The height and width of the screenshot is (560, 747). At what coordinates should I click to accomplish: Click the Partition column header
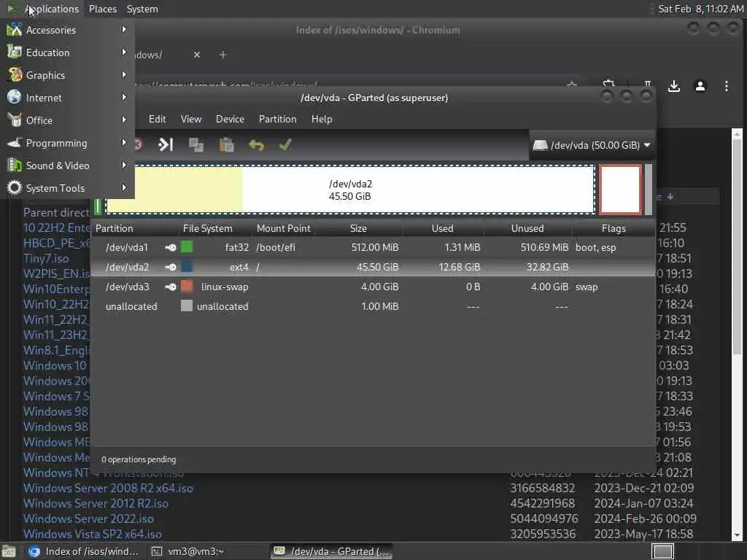point(115,228)
